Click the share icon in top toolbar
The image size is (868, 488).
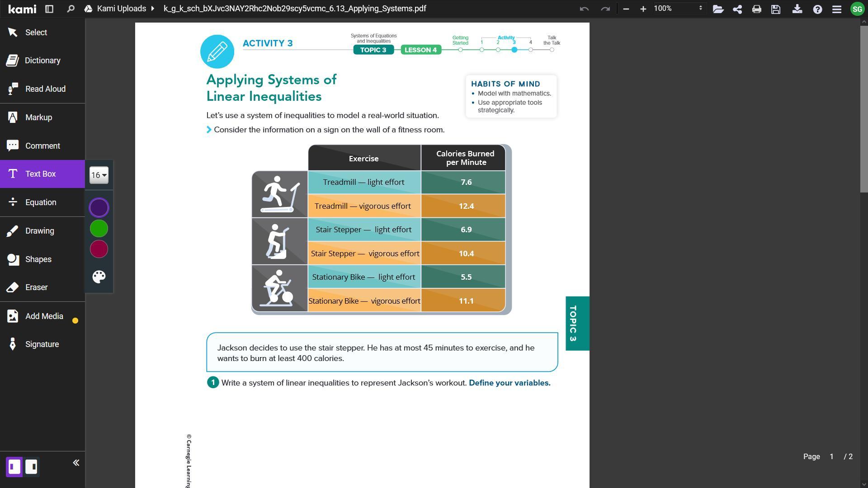pyautogui.click(x=737, y=9)
